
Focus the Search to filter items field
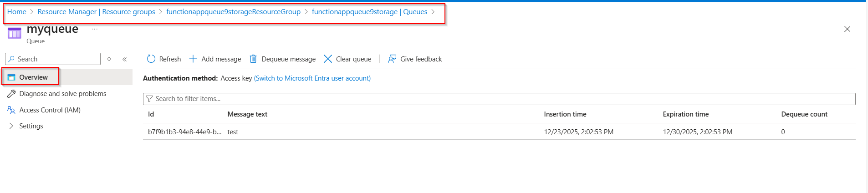(499, 99)
